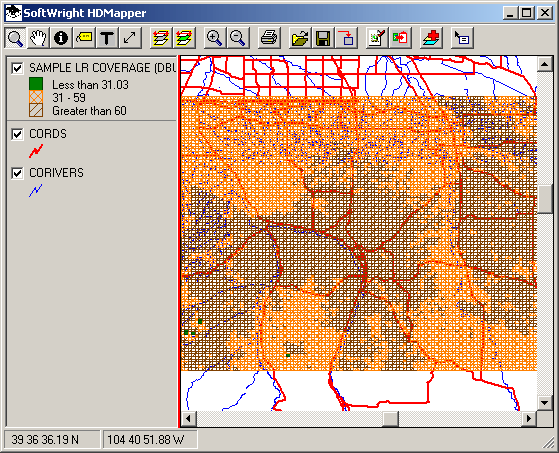Toggle the CORDS layer checkbox
This screenshot has width=559, height=453.
tap(17, 134)
